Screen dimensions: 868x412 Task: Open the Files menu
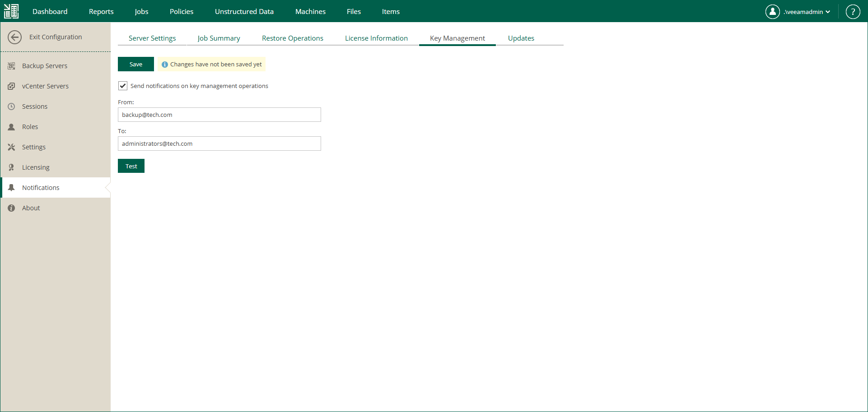coord(354,12)
